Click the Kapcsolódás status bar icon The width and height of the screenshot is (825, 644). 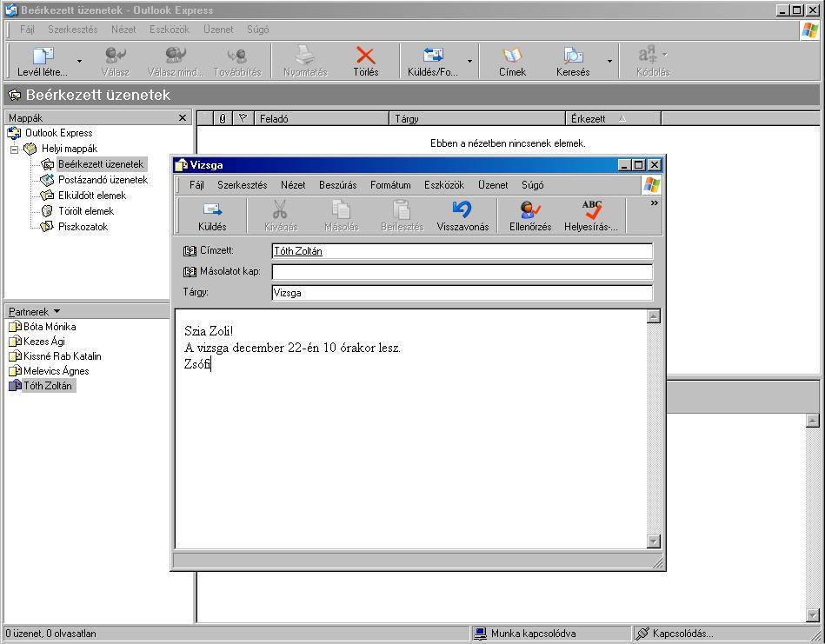pyautogui.click(x=642, y=634)
